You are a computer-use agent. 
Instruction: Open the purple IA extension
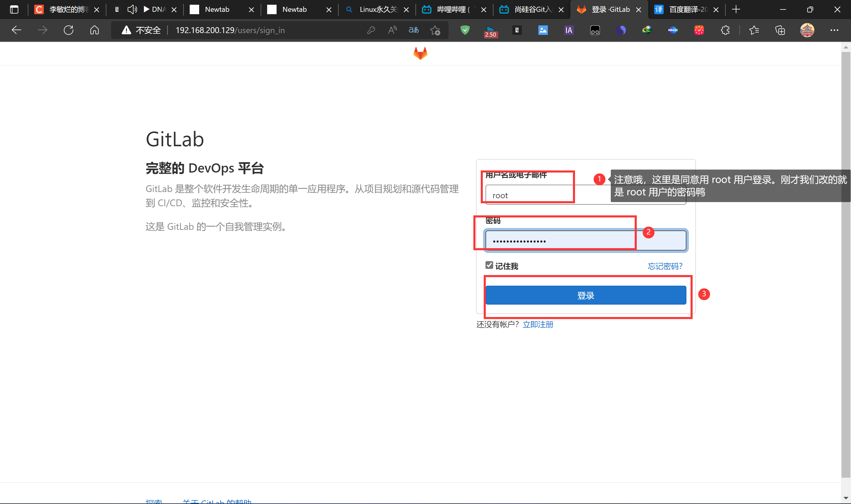(569, 30)
